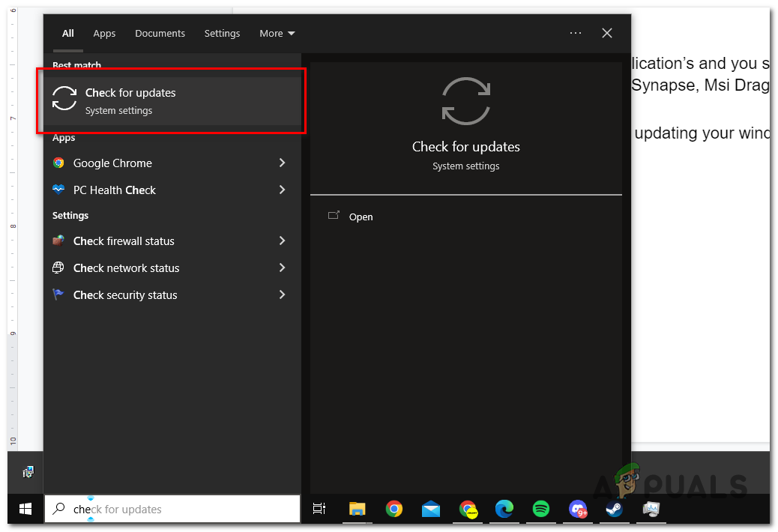778x532 pixels.
Task: Open the Windows Start menu
Action: click(x=25, y=509)
